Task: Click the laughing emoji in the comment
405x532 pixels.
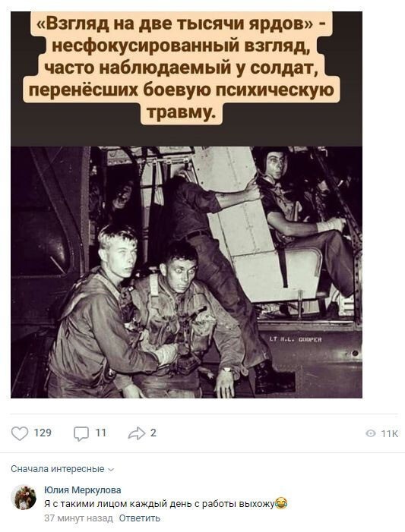Action: (281, 503)
